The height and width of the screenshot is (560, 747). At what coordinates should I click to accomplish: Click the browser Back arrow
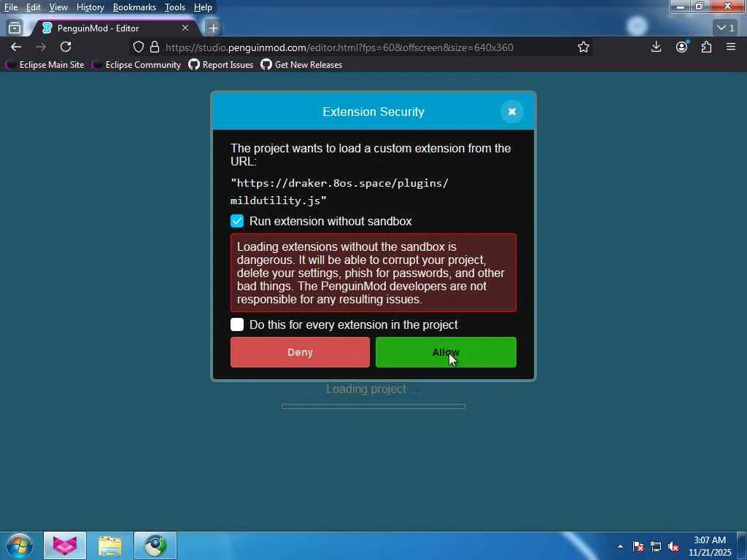[x=16, y=47]
